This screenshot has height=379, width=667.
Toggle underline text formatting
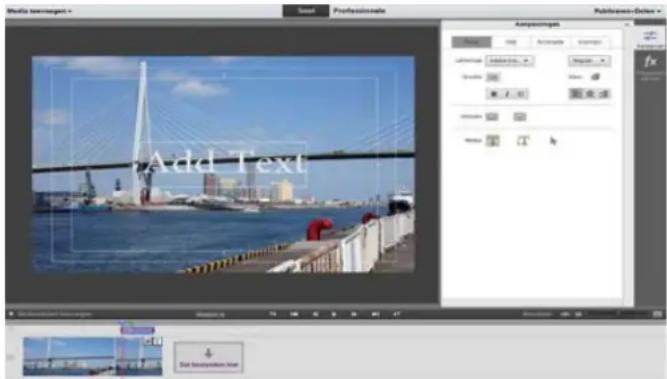coord(521,94)
